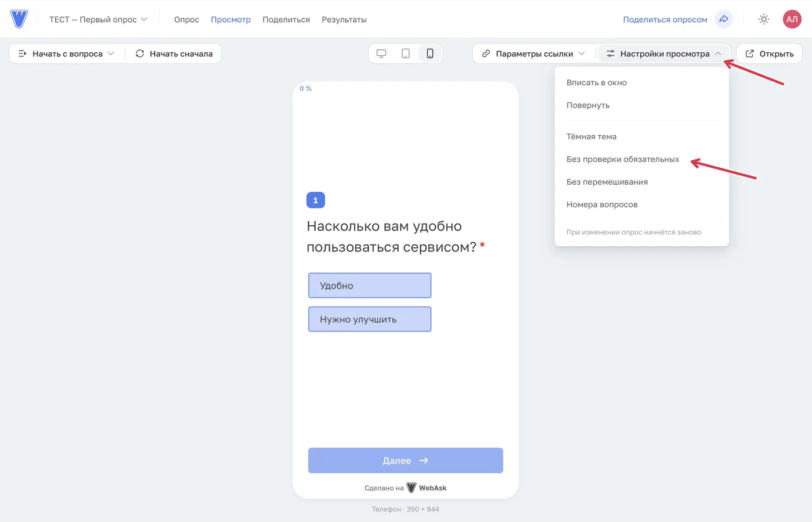Switch preview to tablet device

[406, 53]
